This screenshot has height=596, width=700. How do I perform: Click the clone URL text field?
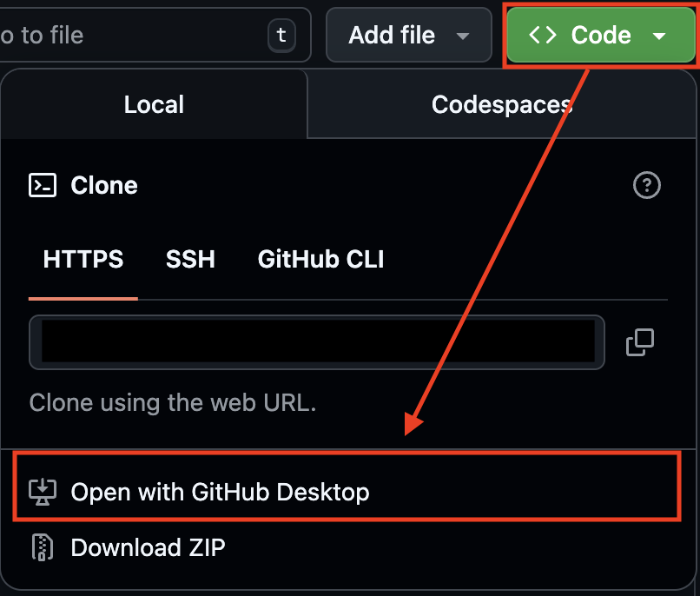pyautogui.click(x=317, y=342)
